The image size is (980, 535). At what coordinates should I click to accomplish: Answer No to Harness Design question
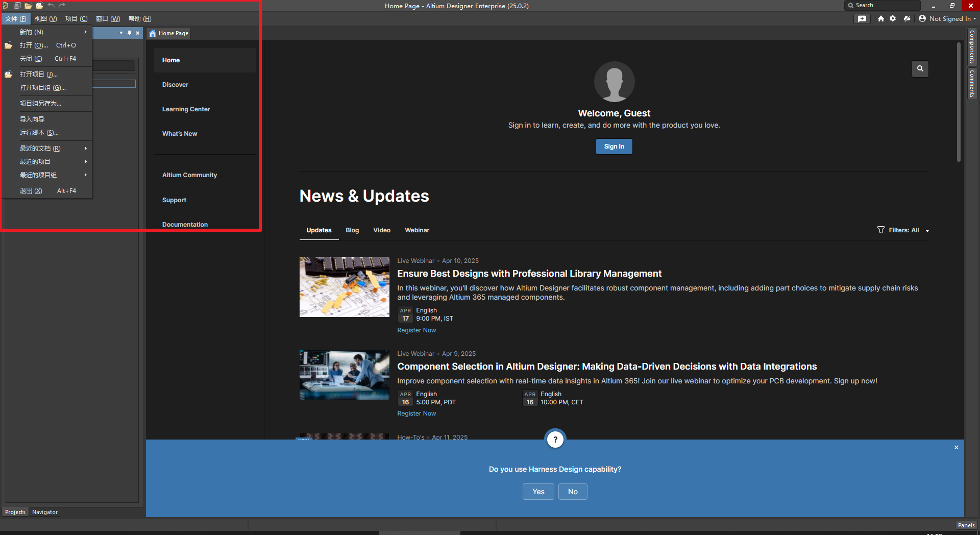(573, 492)
